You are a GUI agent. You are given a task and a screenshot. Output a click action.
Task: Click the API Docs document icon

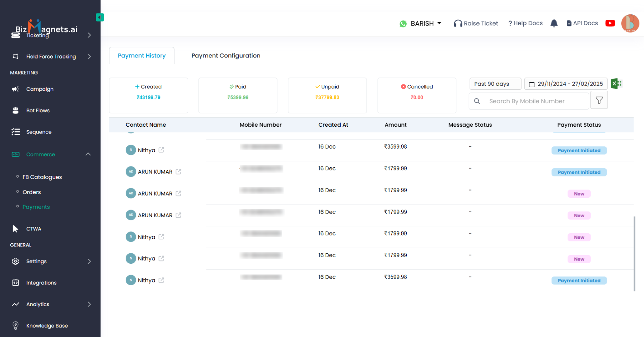click(569, 23)
